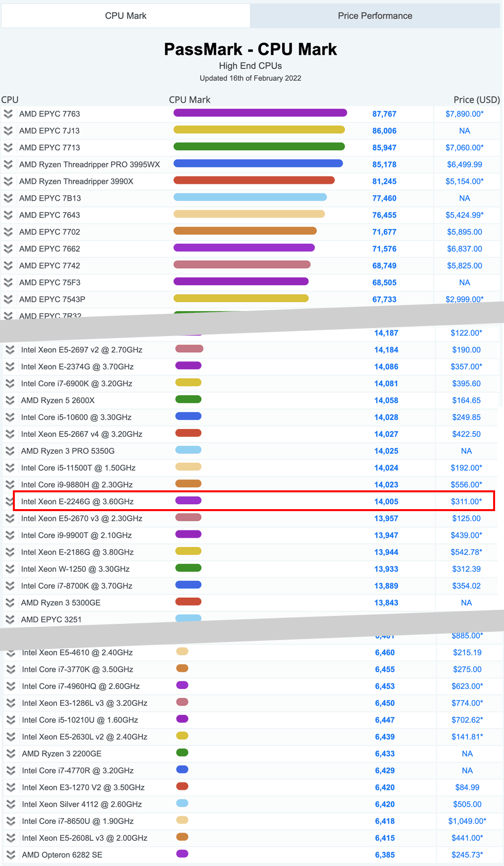Click the purple score bar for AMD EPYC 7763

click(x=260, y=113)
